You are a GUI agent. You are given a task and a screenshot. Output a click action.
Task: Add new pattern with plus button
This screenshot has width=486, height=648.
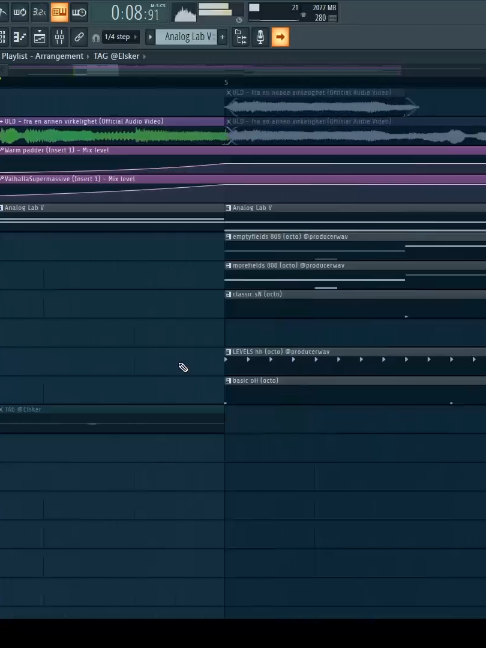pyautogui.click(x=222, y=37)
